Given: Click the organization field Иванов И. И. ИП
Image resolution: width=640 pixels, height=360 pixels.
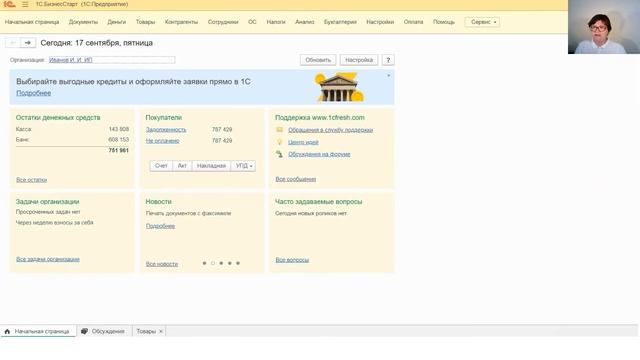Looking at the screenshot, I should coord(112,60).
